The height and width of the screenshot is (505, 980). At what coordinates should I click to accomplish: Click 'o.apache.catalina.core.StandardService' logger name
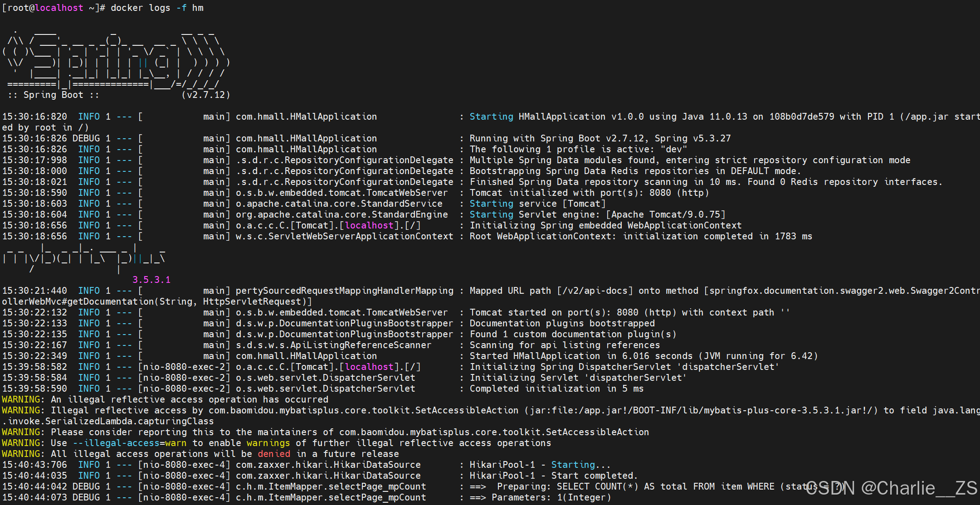339,204
